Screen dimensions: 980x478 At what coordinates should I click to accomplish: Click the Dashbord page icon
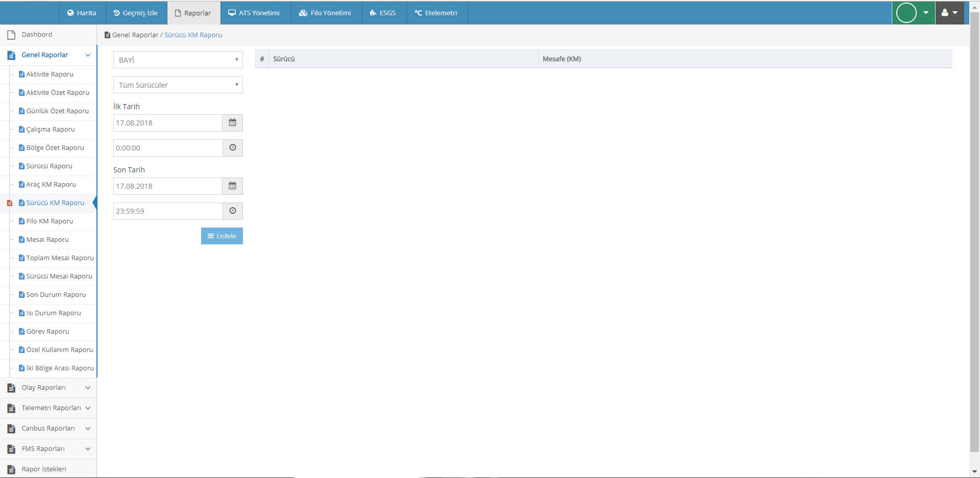(x=11, y=35)
